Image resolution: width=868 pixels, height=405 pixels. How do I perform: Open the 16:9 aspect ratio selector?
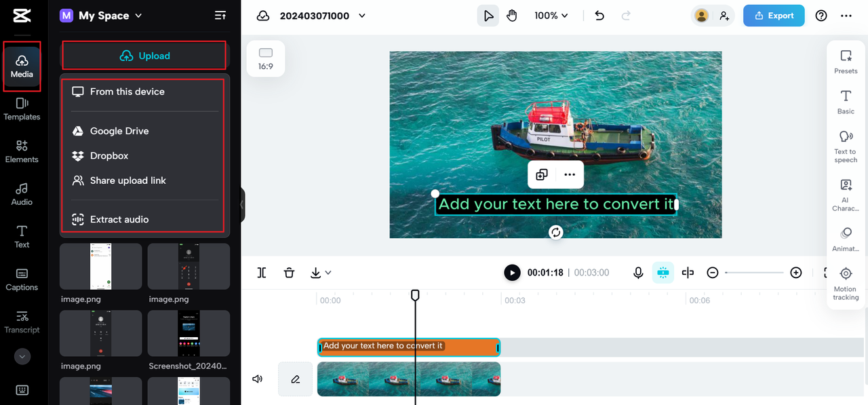point(266,58)
